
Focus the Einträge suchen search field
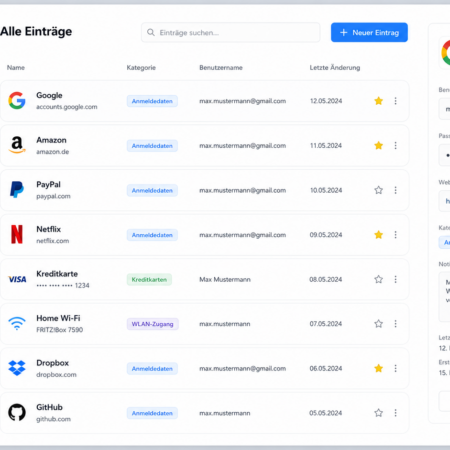pos(231,32)
